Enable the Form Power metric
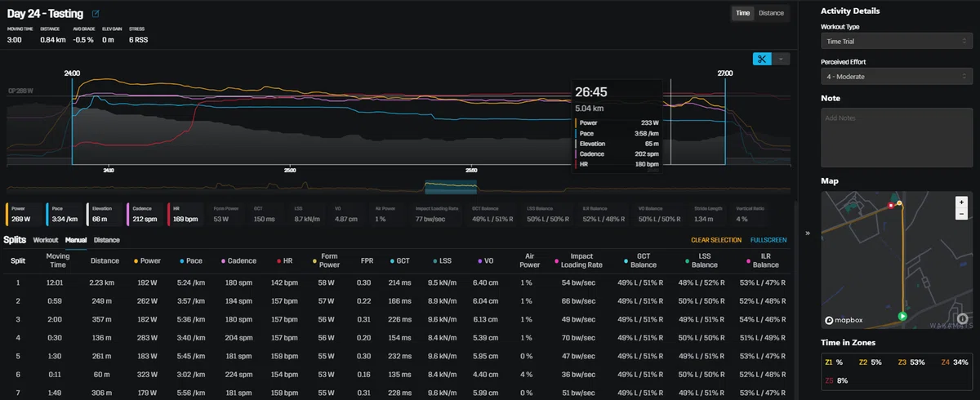This screenshot has height=400, width=980. tap(225, 214)
